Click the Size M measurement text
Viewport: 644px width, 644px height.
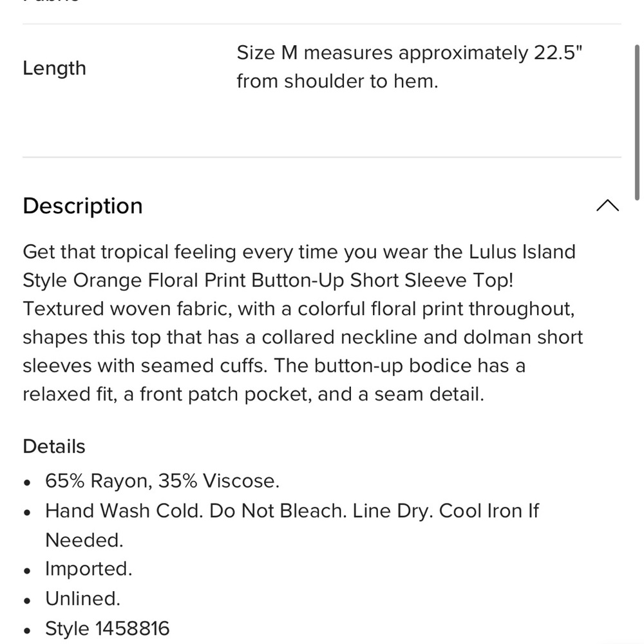(409, 53)
